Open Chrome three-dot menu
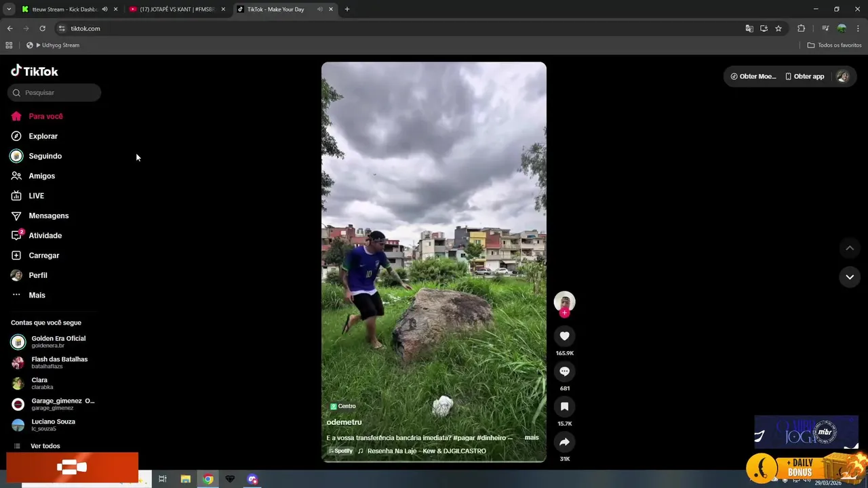This screenshot has height=488, width=868. [859, 28]
